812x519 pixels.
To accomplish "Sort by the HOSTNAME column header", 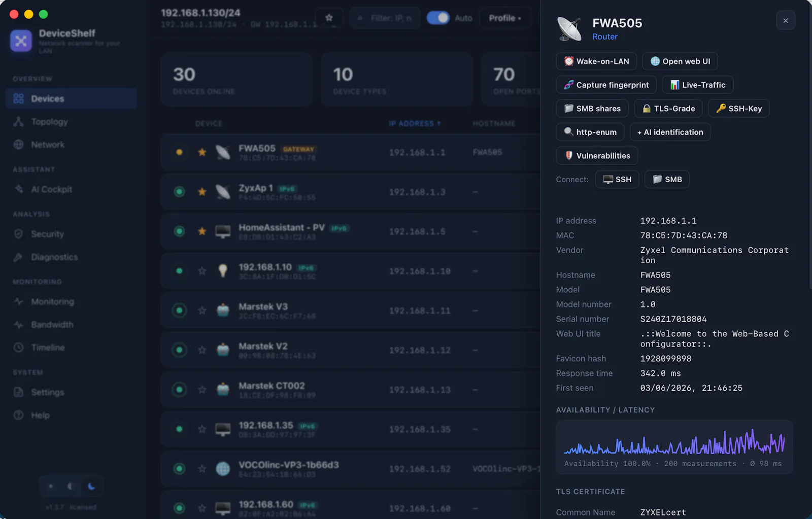I will point(494,123).
